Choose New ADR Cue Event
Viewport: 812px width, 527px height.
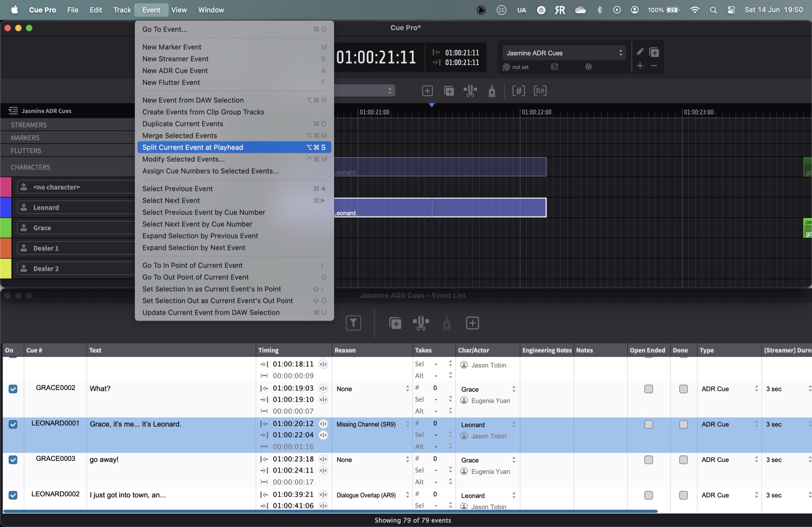[234, 71]
